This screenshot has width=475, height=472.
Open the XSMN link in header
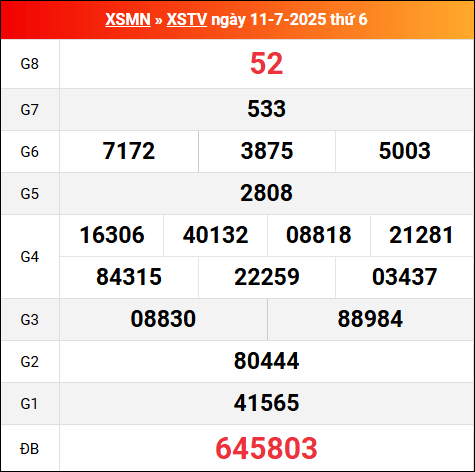pyautogui.click(x=128, y=19)
